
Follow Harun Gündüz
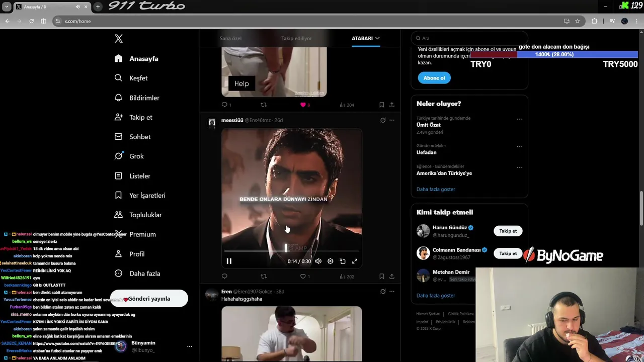(x=508, y=231)
